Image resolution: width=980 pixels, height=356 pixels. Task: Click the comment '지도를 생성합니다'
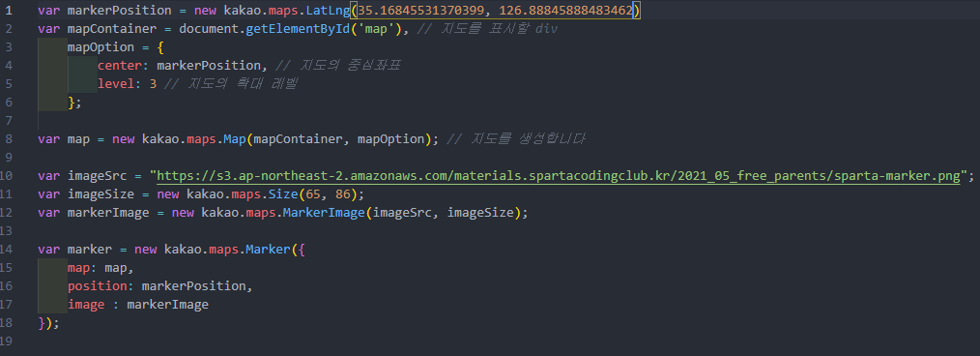click(516, 139)
